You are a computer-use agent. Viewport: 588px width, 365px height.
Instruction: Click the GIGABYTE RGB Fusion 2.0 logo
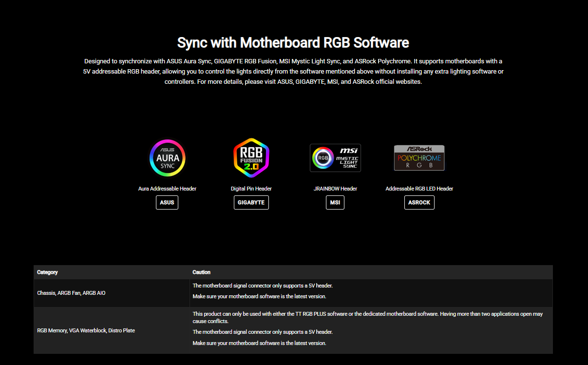tap(251, 158)
